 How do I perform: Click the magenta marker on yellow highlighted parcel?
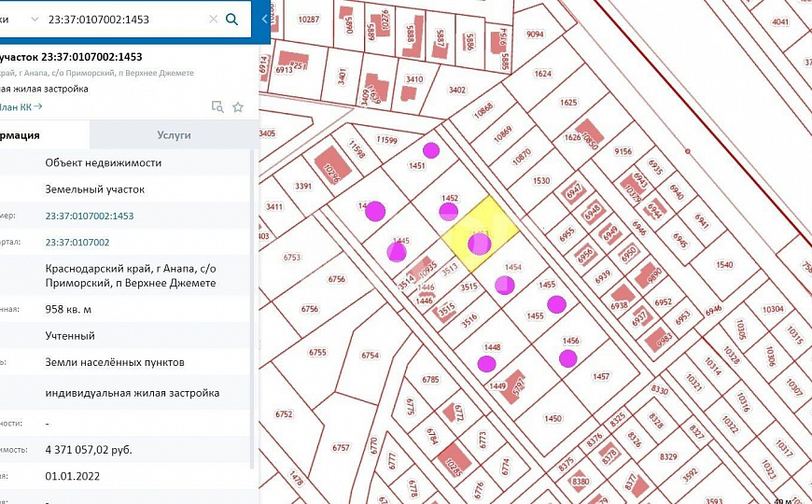[x=479, y=245]
